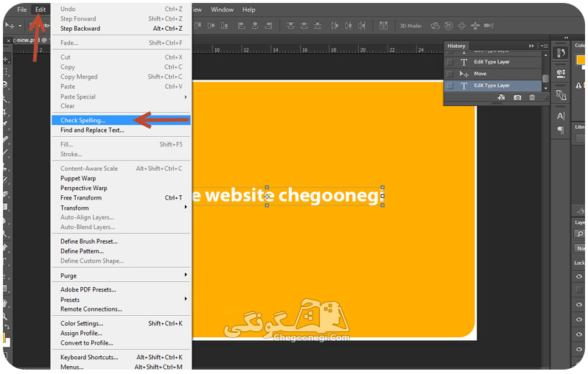Click the orange foreground swatch in Color panel

pos(581,60)
